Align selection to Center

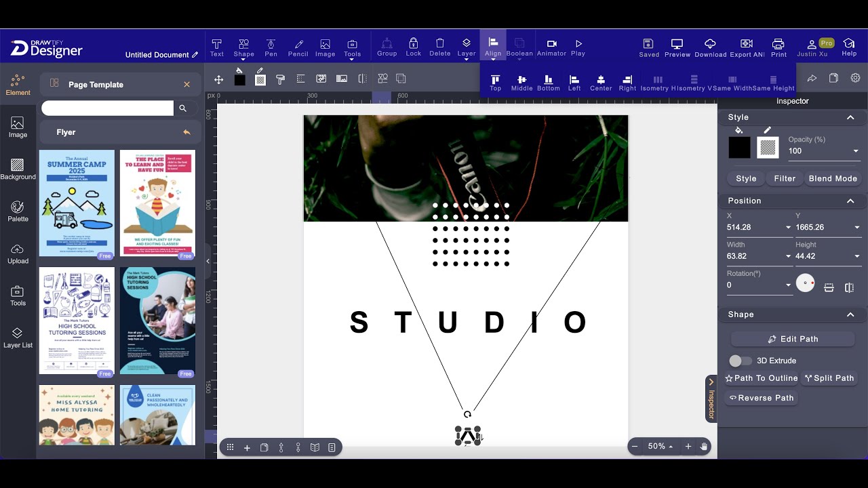pyautogui.click(x=601, y=83)
